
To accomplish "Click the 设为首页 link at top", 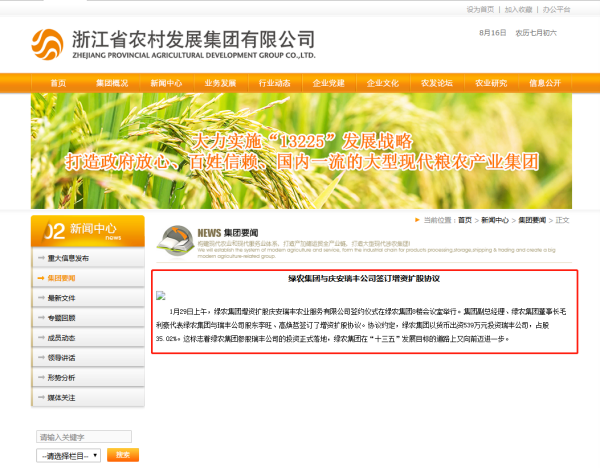I will pos(480,9).
